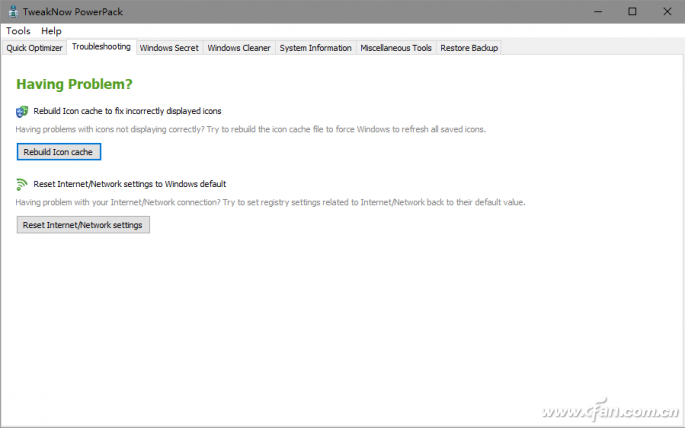Open the Tools menu
The image size is (685, 428).
click(18, 31)
